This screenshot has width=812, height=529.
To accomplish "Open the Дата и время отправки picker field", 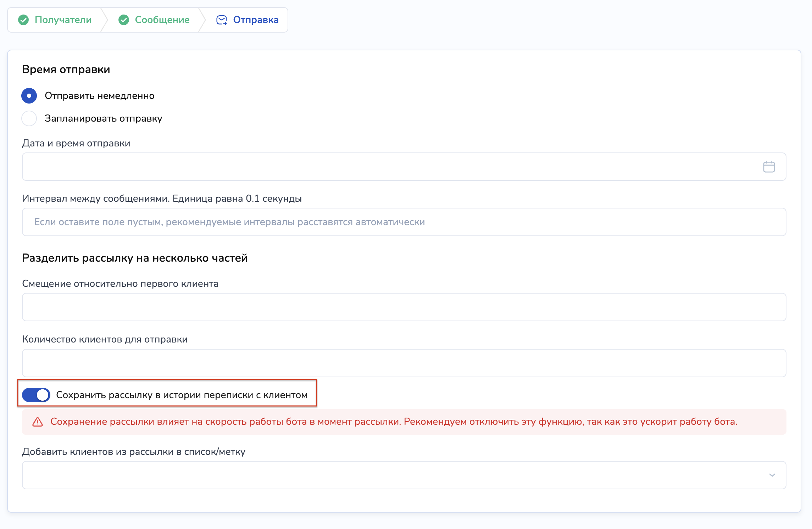I will tap(390, 167).
